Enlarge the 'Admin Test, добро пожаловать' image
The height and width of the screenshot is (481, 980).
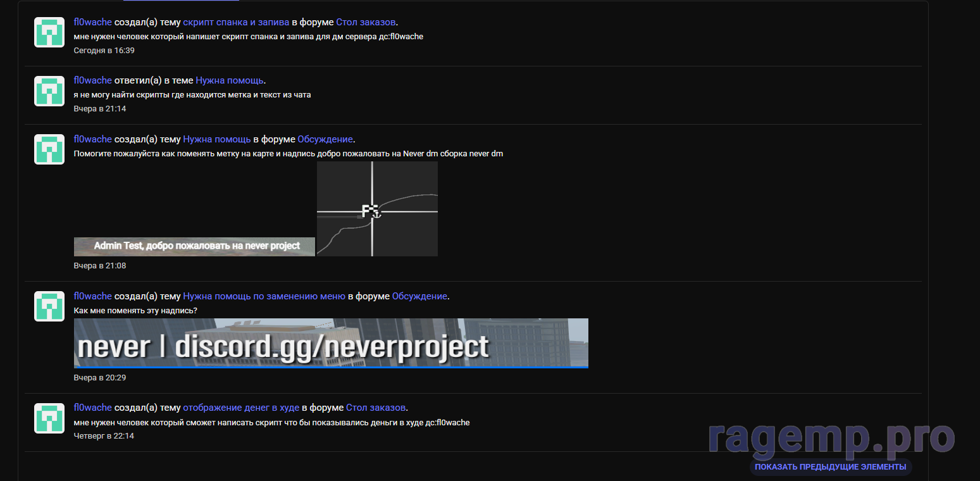[x=194, y=246]
